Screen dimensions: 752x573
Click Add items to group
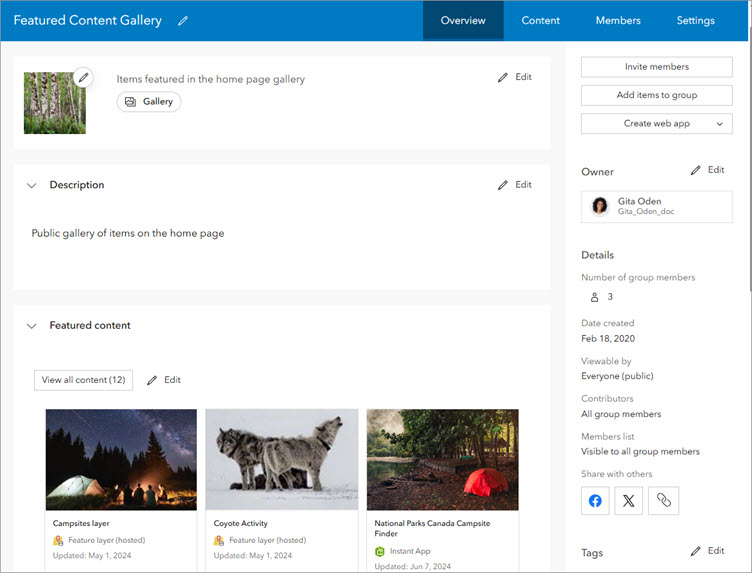pos(656,95)
